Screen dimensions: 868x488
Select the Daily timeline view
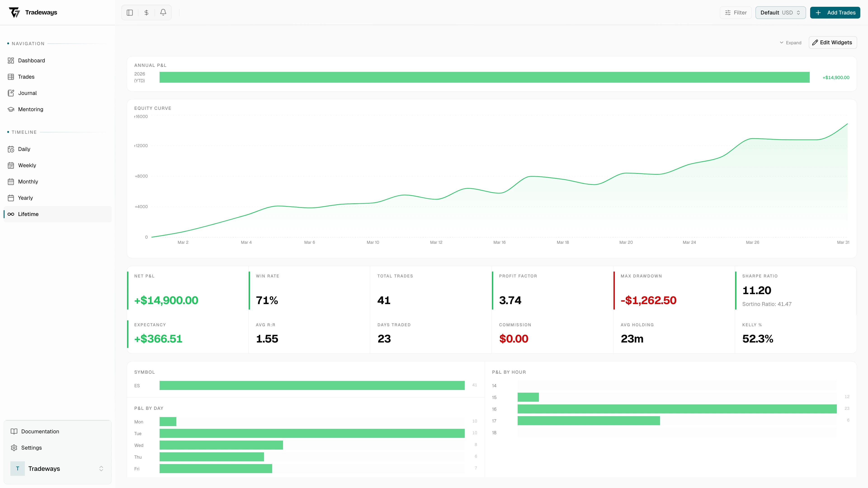(24, 149)
